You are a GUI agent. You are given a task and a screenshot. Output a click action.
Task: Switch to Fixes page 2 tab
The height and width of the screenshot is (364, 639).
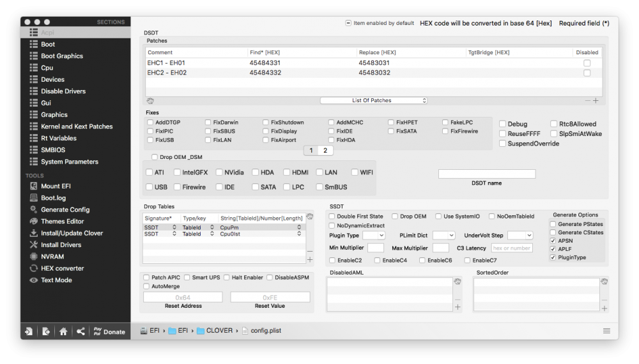(x=325, y=151)
